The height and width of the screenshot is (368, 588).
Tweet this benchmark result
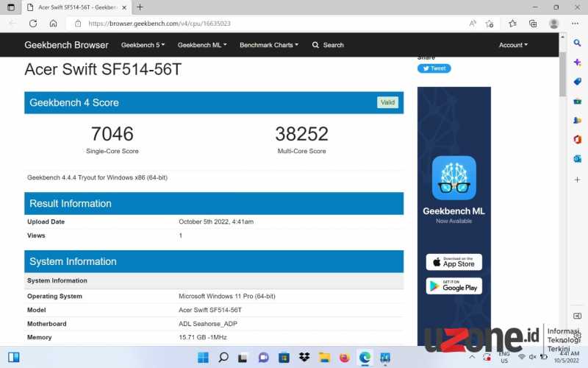(434, 68)
